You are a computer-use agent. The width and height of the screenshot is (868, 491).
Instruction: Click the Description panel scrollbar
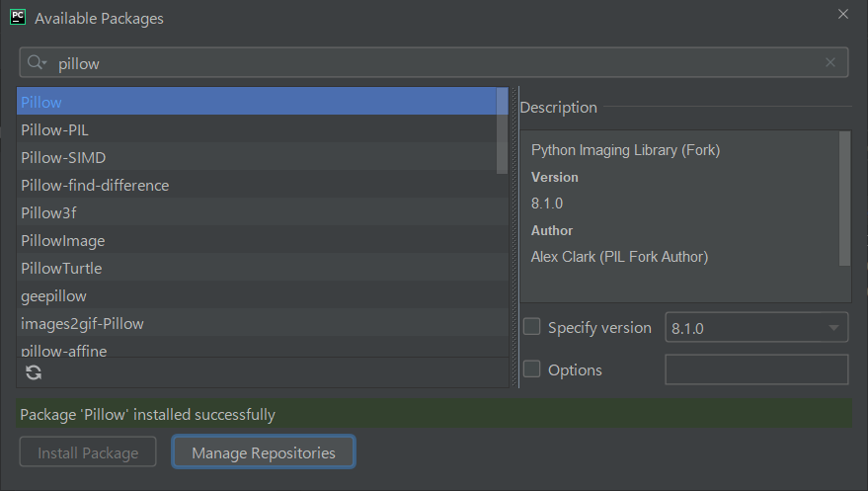click(x=844, y=198)
